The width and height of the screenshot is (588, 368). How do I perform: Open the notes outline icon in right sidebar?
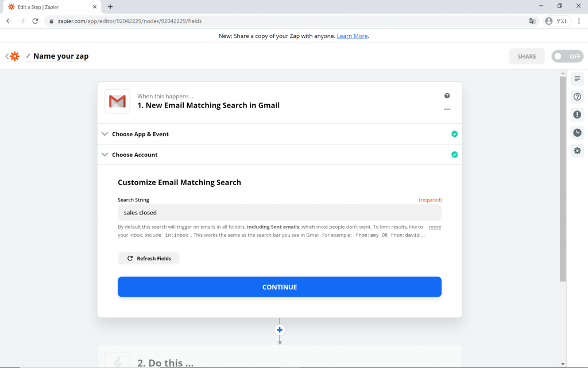click(x=577, y=79)
